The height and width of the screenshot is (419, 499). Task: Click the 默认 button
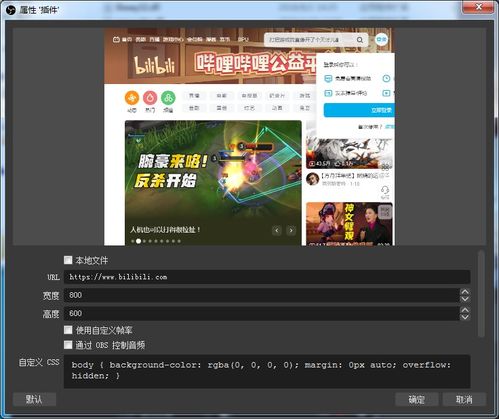(x=34, y=399)
